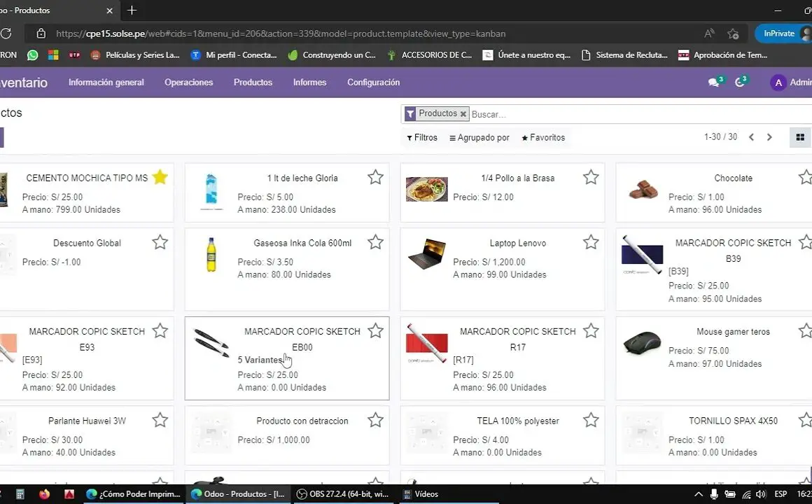Go to next page of products
This screenshot has width=812, height=504.
(769, 137)
